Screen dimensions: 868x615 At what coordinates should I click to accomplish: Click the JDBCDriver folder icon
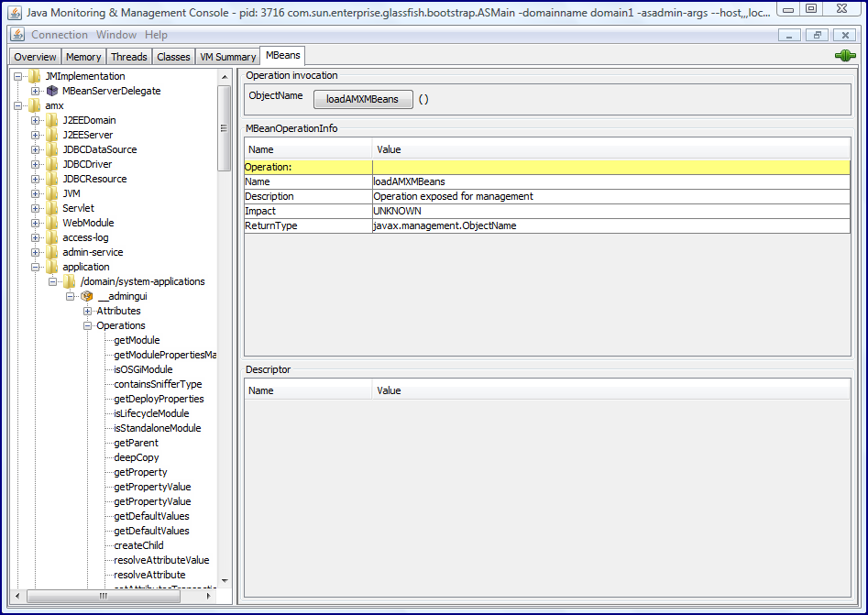[52, 164]
